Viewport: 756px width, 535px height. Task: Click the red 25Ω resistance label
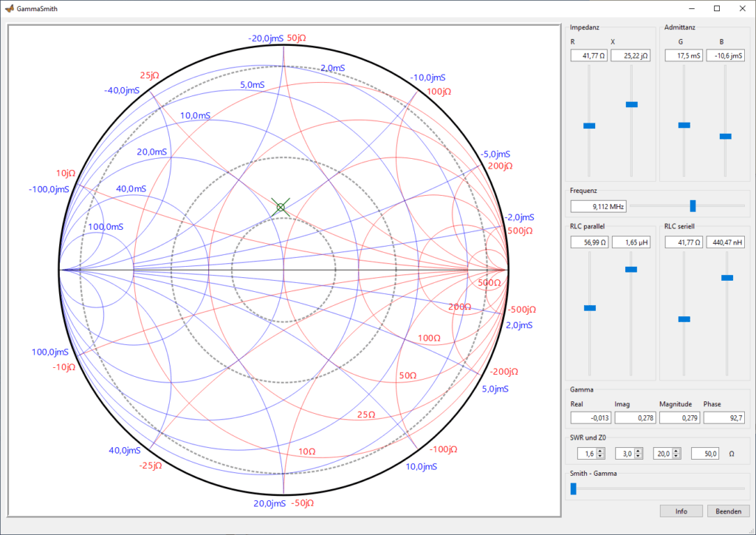[x=366, y=415]
